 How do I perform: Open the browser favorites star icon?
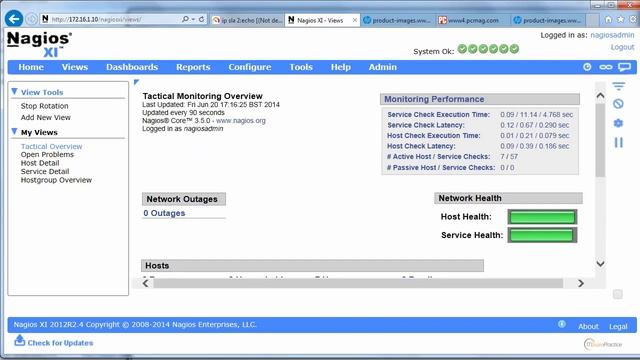click(x=620, y=20)
